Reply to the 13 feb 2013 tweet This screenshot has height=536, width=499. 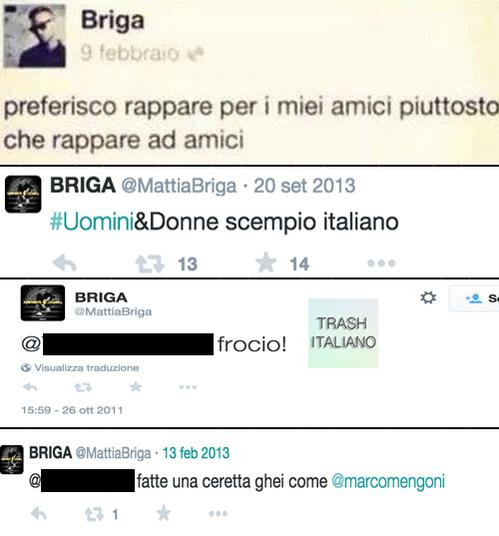coord(39,513)
